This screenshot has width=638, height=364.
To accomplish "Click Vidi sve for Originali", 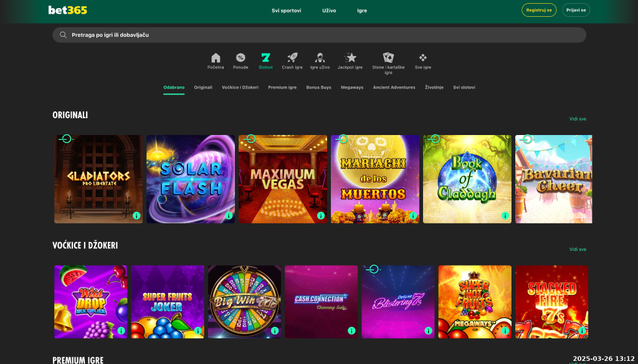I will (x=578, y=119).
